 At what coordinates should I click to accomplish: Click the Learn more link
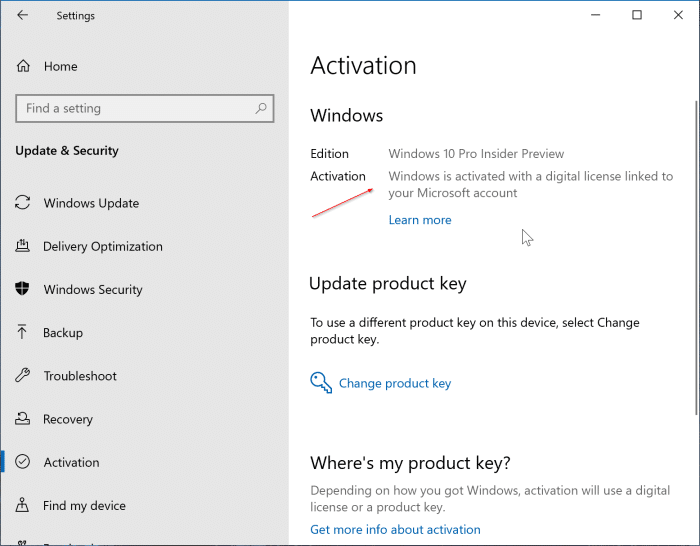(x=420, y=220)
